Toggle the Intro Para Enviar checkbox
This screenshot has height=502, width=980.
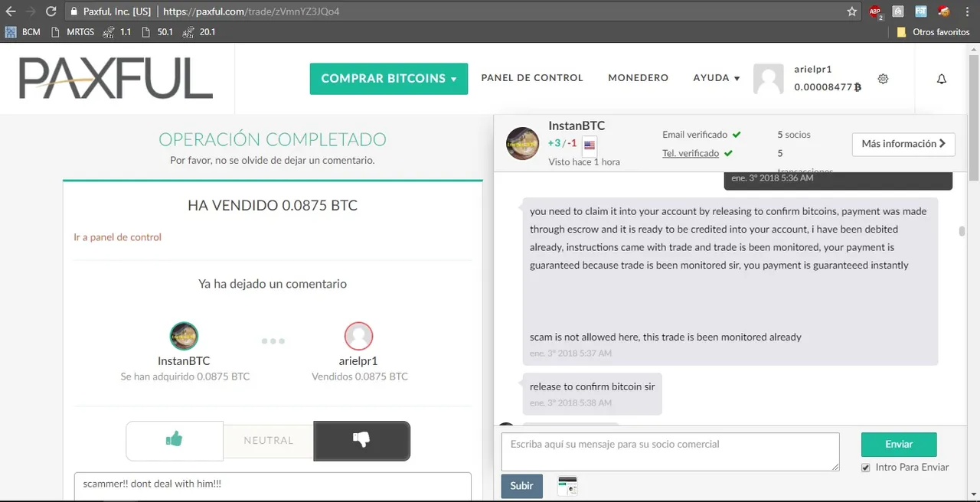coord(866,468)
